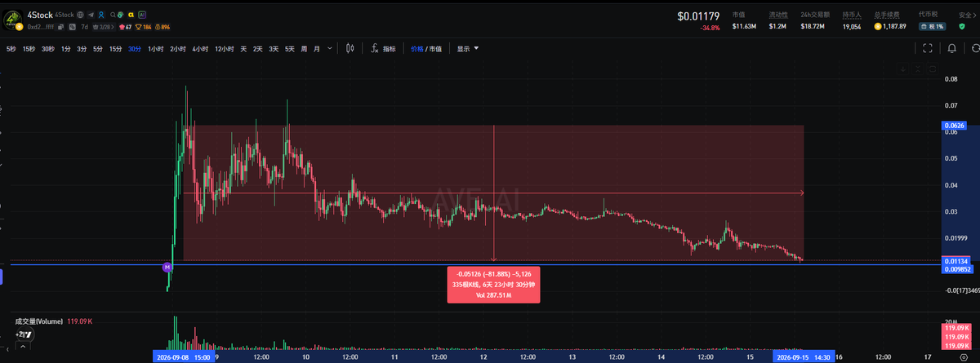Click the gold coin icon beside 1,187.89
The width and height of the screenshot is (980, 363).
coord(879,26)
